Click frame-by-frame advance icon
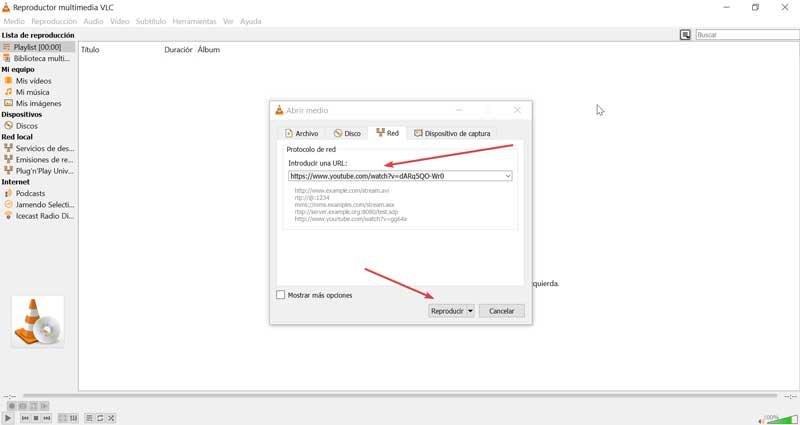 coord(44,406)
